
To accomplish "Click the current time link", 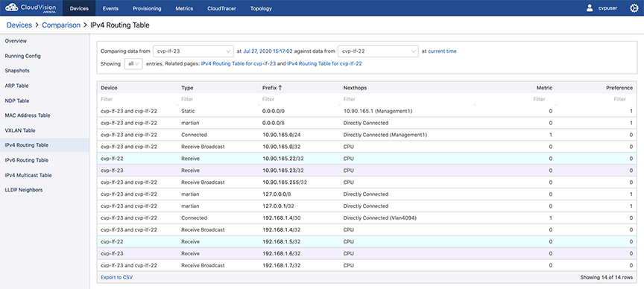I will 442,51.
